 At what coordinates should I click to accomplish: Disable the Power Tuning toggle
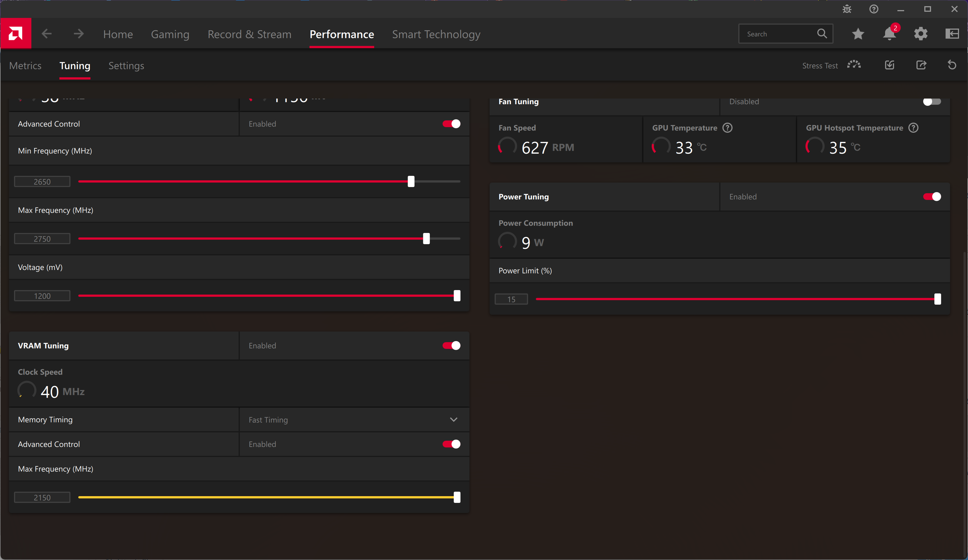pyautogui.click(x=932, y=197)
